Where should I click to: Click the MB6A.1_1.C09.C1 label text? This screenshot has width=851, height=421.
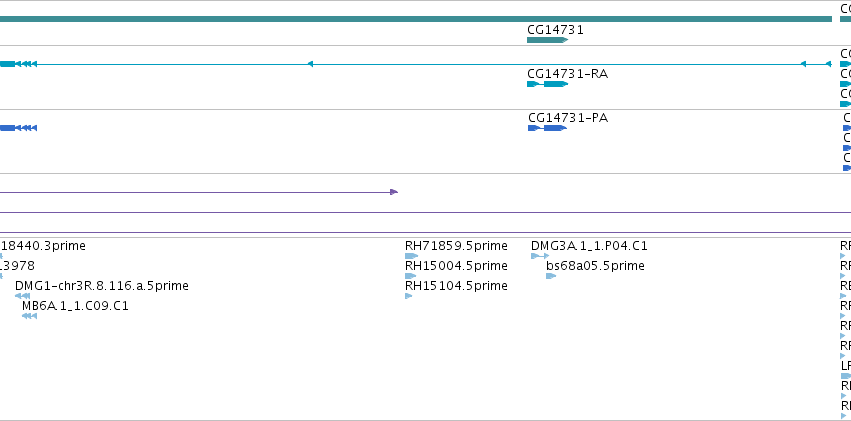75,306
